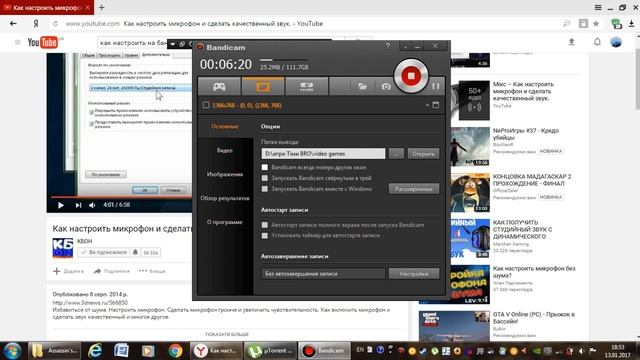640x360 pixels.
Task: Open YouTube notifications bell
Action: point(597,42)
